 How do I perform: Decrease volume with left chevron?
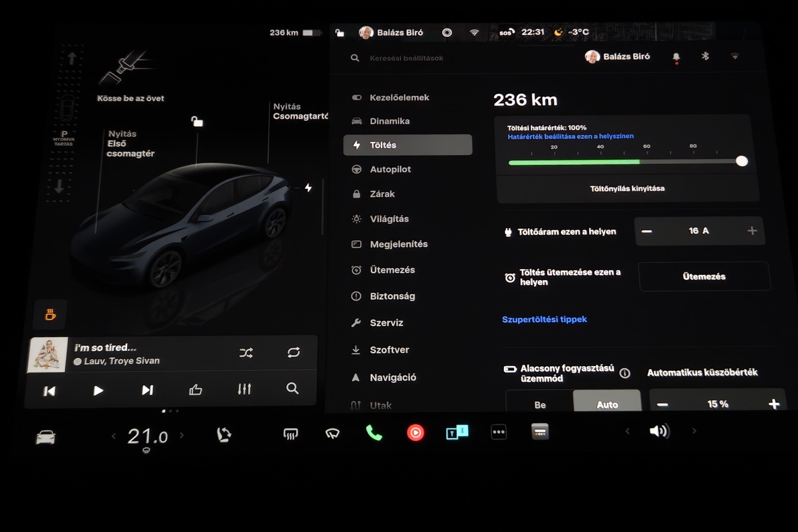point(627,431)
